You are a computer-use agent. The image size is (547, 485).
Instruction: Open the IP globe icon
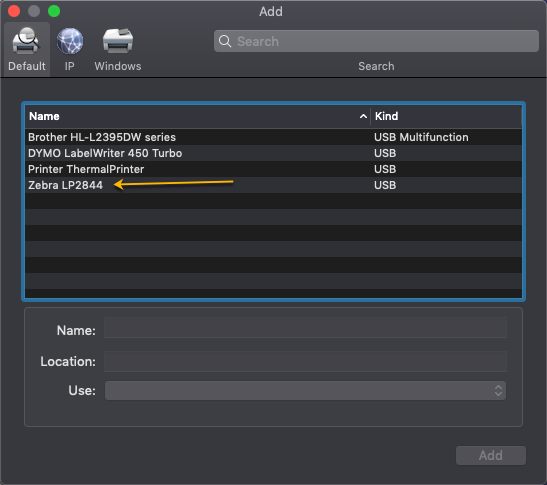pyautogui.click(x=70, y=41)
